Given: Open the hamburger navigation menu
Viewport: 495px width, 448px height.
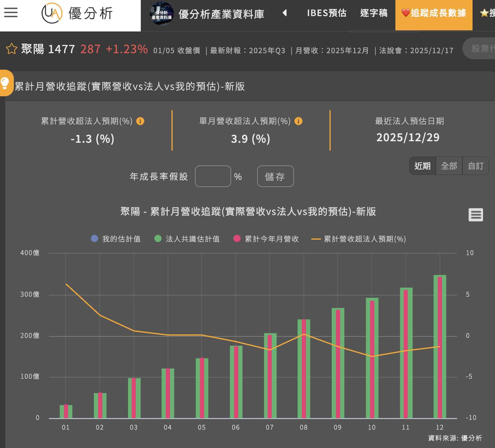Looking at the screenshot, I should coord(11,12).
